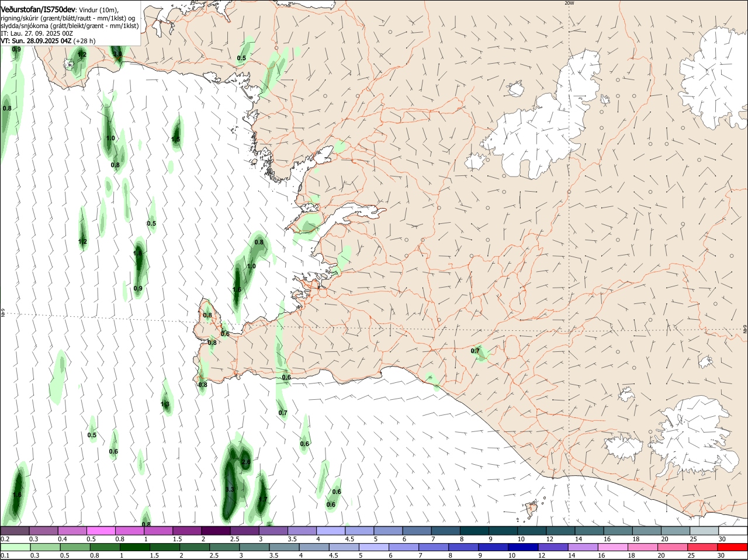Click the 1.3 precipitation value
Image resolution: width=748 pixels, height=560 pixels.
165,404
